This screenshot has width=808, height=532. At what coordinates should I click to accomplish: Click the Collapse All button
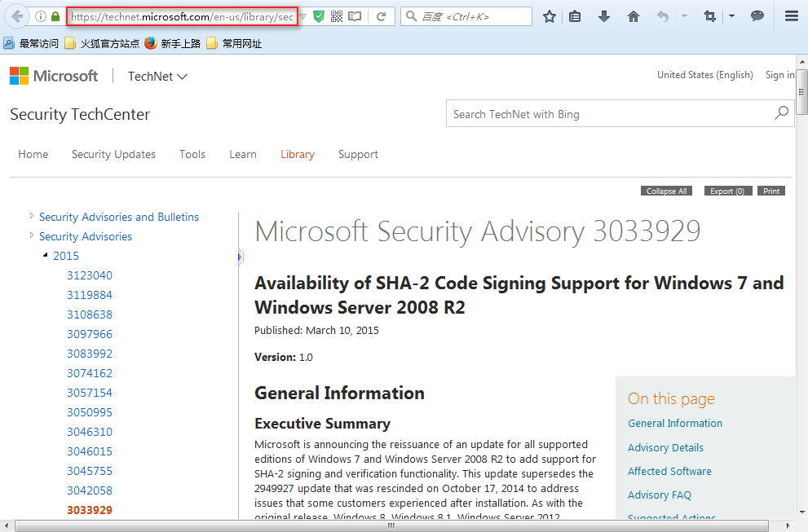coord(666,191)
